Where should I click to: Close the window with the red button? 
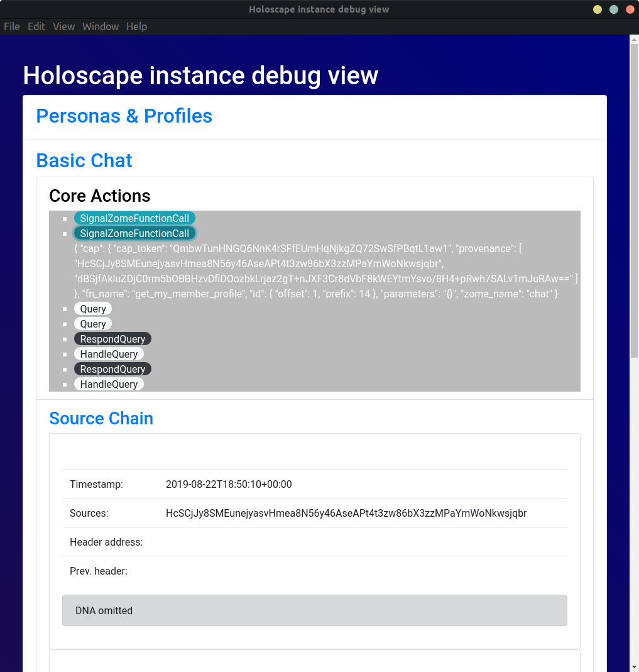coord(630,9)
